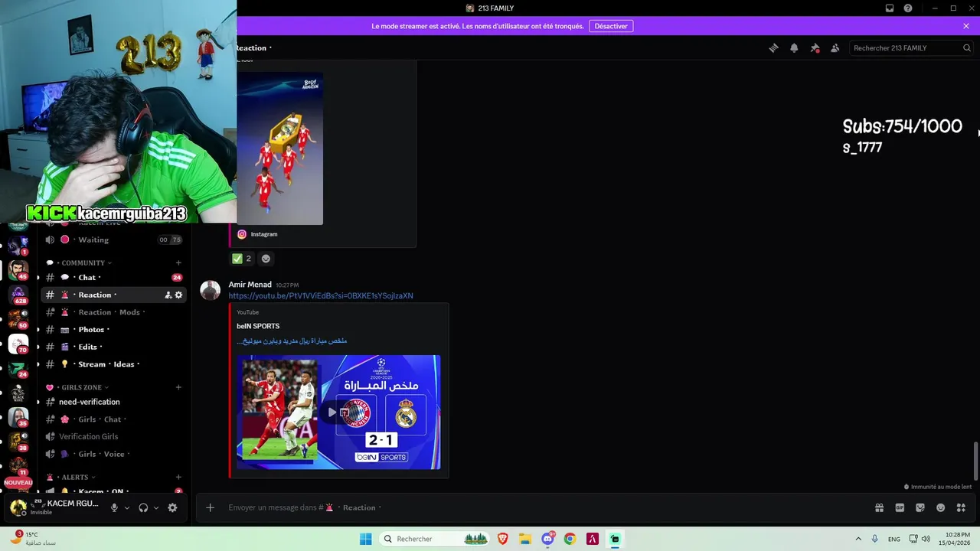Viewport: 980px width, 551px height.
Task: Toggle headphone deafen
Action: tap(143, 507)
